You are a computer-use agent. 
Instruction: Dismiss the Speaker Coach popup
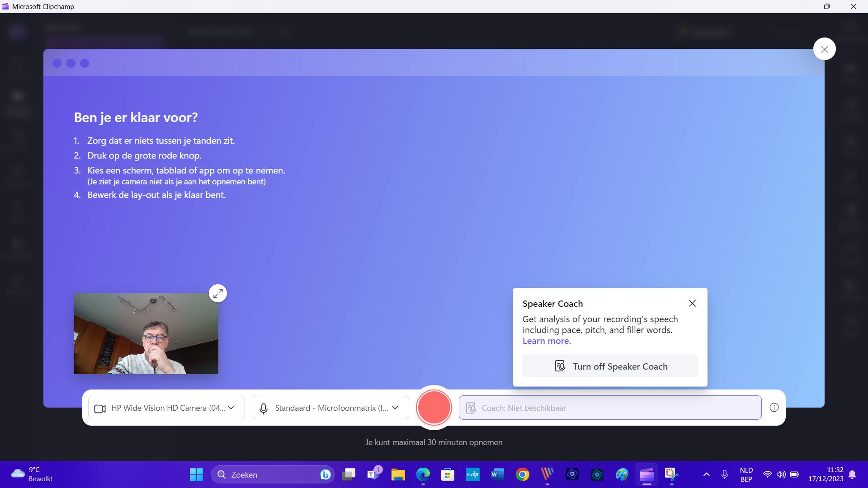(x=692, y=303)
